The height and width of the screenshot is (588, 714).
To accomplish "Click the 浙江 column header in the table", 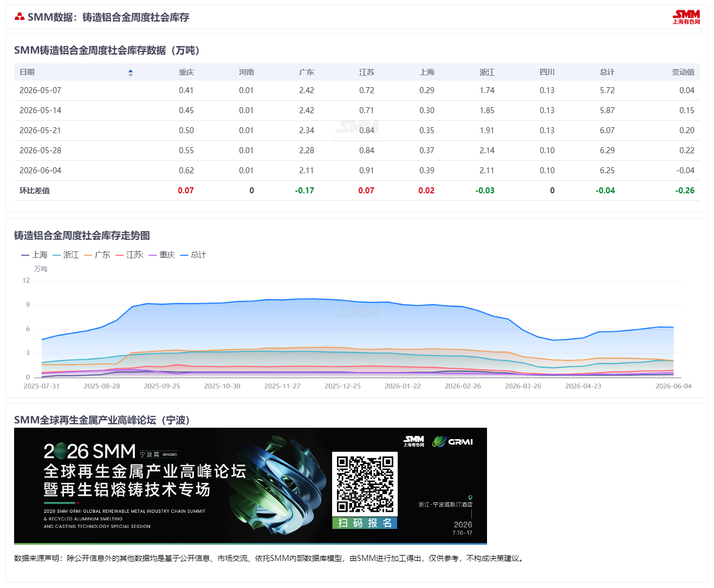I will coord(487,72).
